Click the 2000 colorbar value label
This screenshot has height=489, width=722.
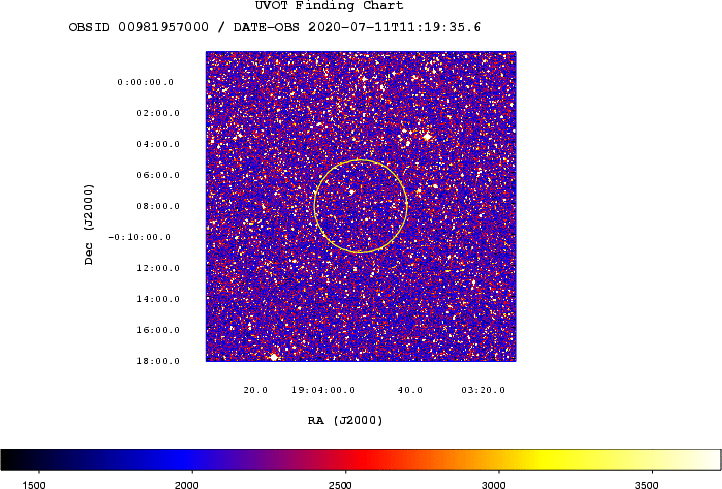point(186,485)
